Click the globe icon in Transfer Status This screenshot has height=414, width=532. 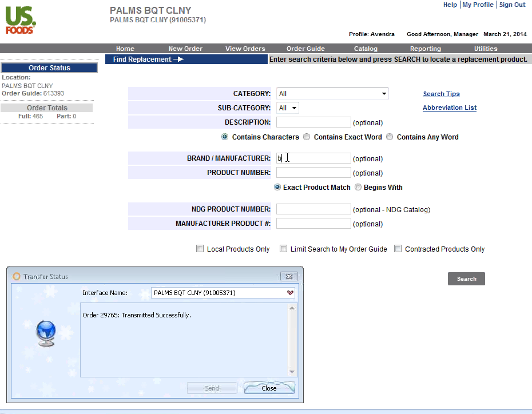(46, 333)
